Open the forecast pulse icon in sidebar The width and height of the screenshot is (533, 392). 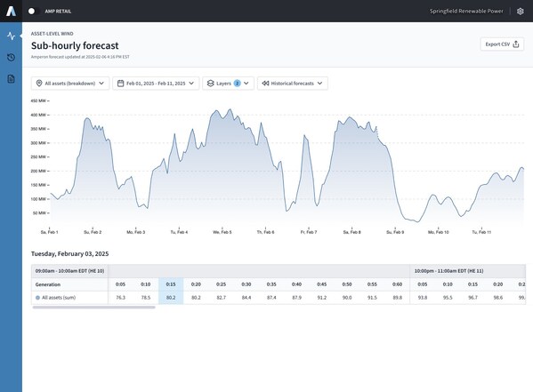click(x=11, y=36)
